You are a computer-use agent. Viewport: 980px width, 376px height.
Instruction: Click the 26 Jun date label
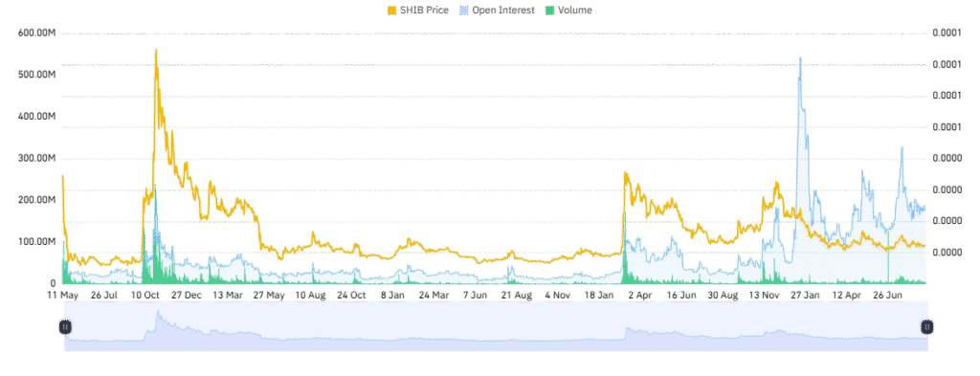tap(888, 295)
